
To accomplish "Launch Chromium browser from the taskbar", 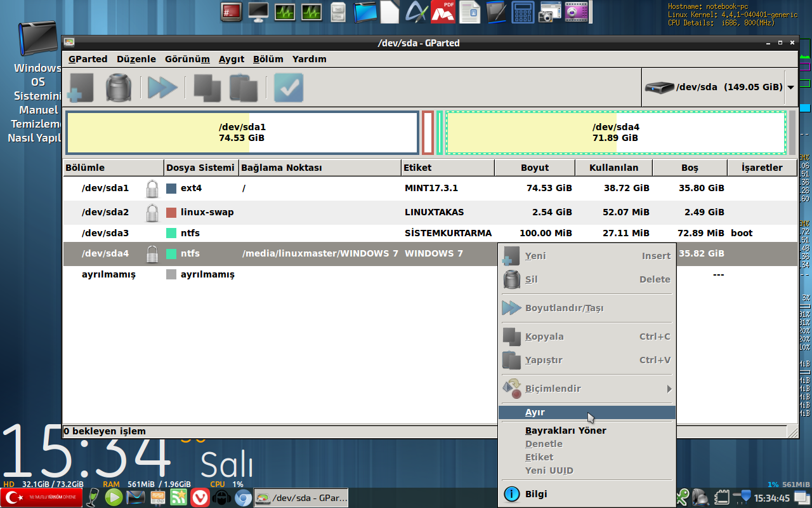I will (x=243, y=498).
